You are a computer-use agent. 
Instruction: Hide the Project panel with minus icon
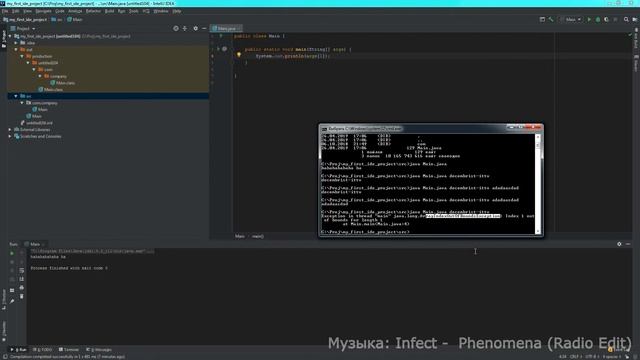pyautogui.click(x=204, y=29)
